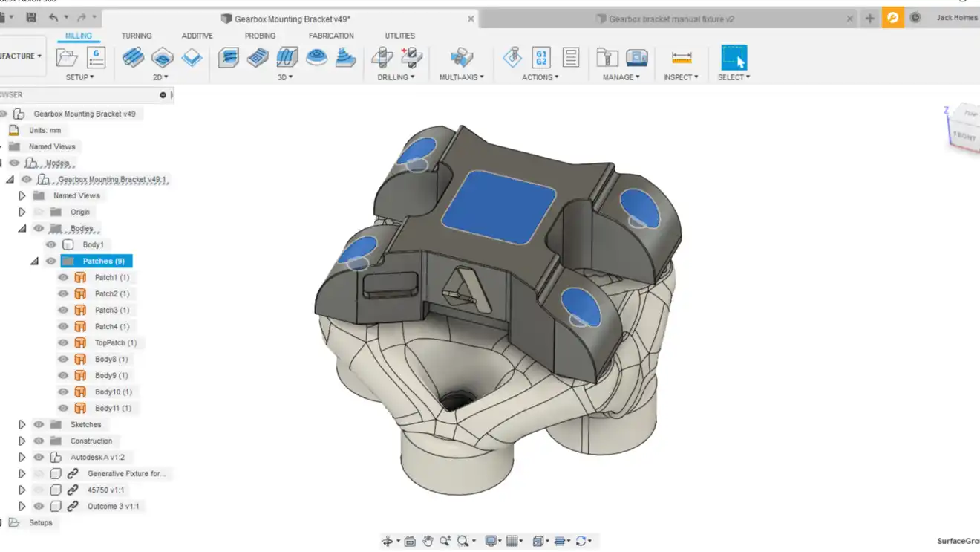Collapse the Patches (9) folder

click(x=34, y=261)
